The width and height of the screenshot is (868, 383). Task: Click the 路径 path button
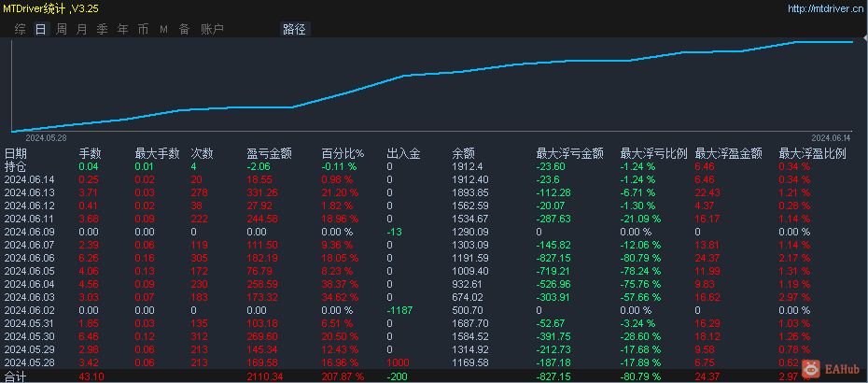coord(295,30)
